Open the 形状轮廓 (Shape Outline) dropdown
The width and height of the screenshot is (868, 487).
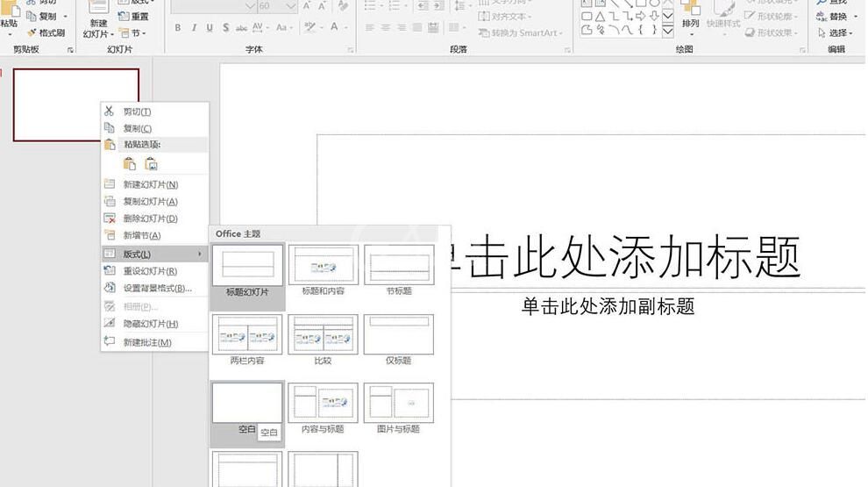coord(770,16)
